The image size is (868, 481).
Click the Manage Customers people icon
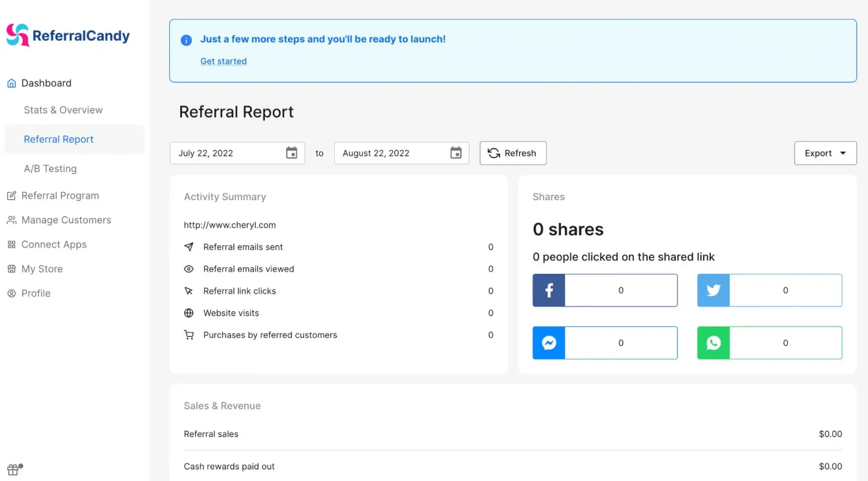click(11, 220)
